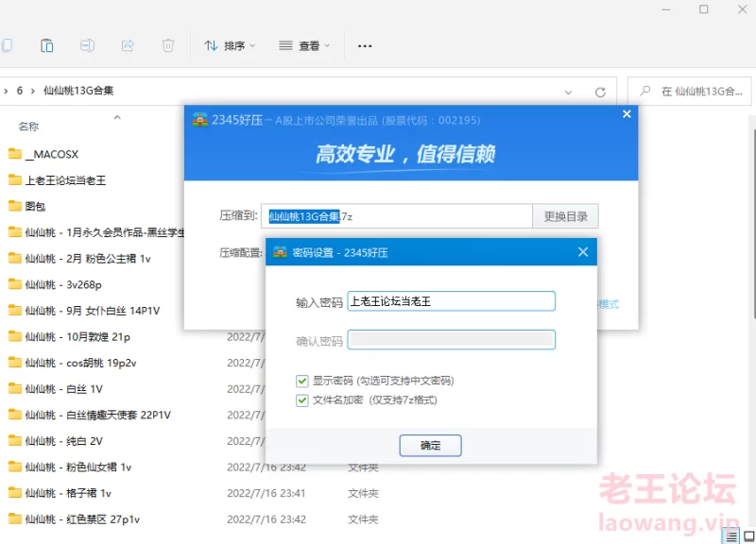
Task: Select folder 上老王论坛当老王
Action: (65, 180)
